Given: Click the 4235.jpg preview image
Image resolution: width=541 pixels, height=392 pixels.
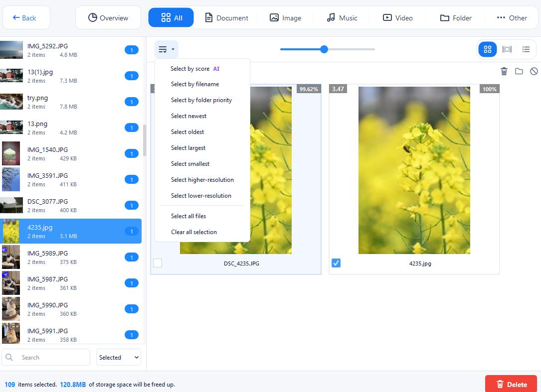Looking at the screenshot, I should (414, 170).
